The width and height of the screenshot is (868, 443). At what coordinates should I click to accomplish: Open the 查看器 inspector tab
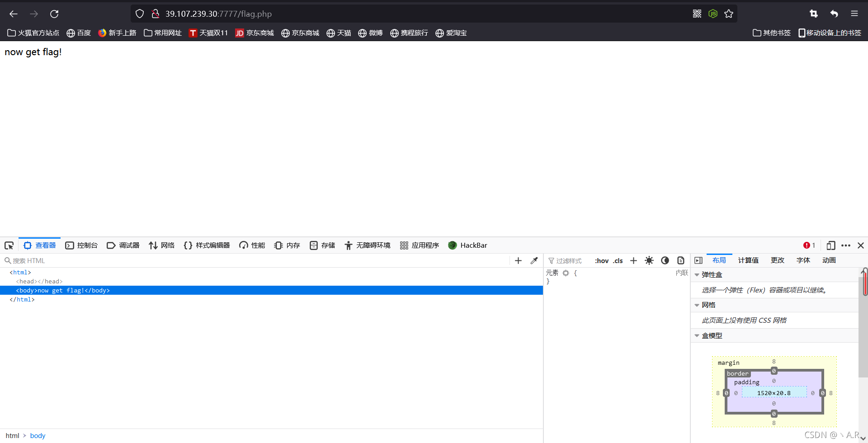click(40, 245)
